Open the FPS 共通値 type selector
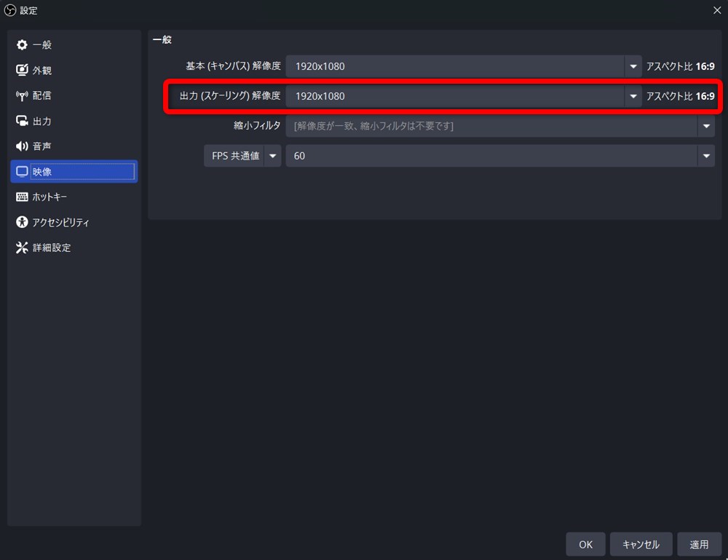 (242, 156)
